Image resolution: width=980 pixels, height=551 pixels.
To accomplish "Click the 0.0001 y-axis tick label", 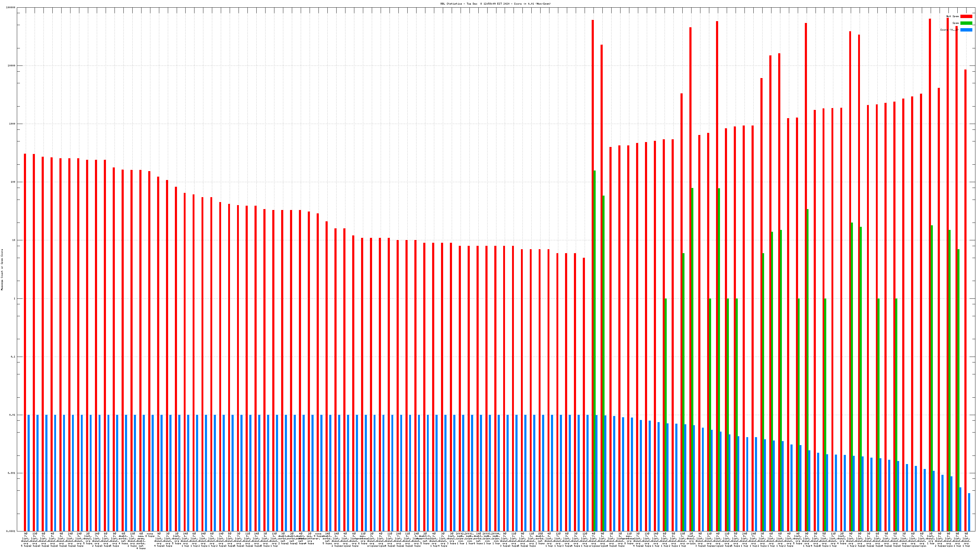I will [x=11, y=531].
